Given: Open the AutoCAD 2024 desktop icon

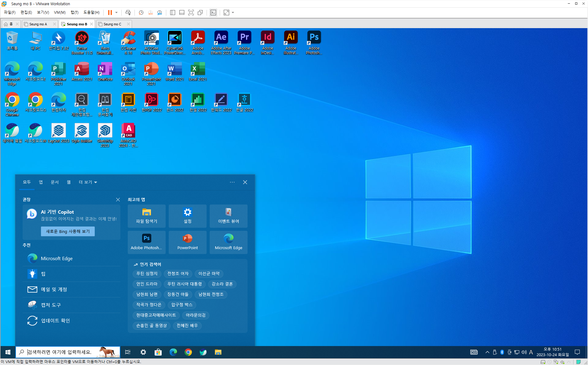Looking at the screenshot, I should pyautogui.click(x=128, y=135).
